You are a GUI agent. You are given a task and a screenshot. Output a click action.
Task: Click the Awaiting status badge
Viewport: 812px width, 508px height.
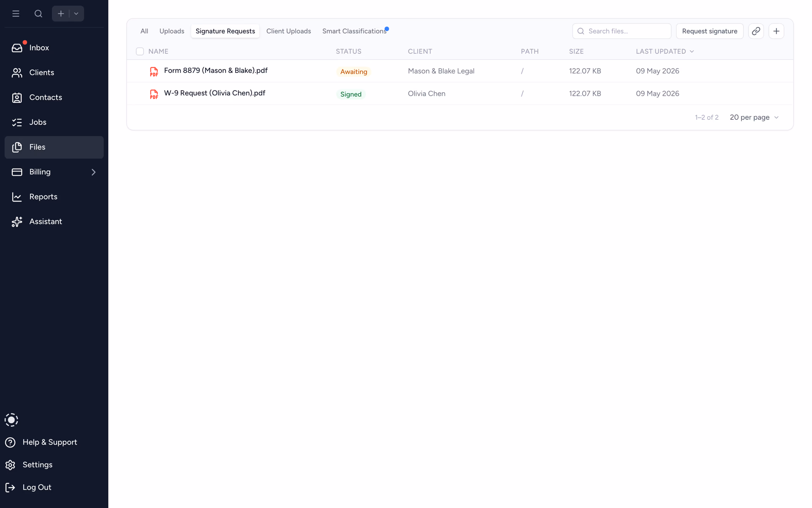pyautogui.click(x=354, y=72)
